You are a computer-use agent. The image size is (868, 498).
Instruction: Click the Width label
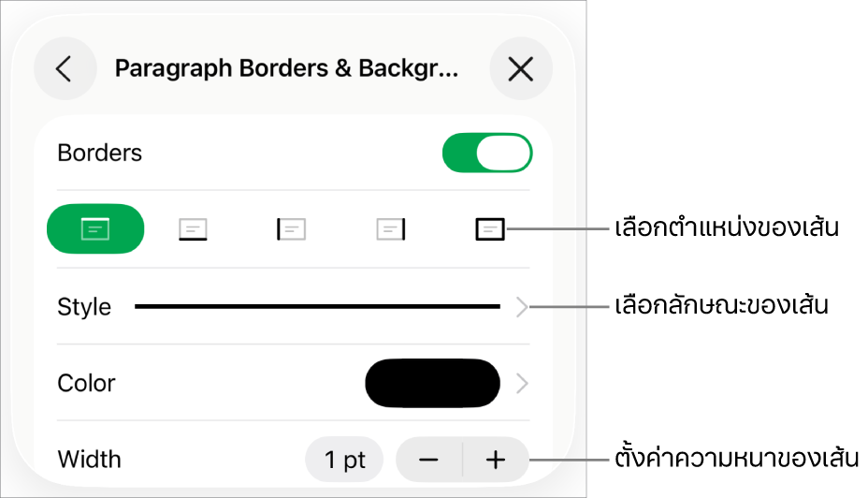pos(89,460)
